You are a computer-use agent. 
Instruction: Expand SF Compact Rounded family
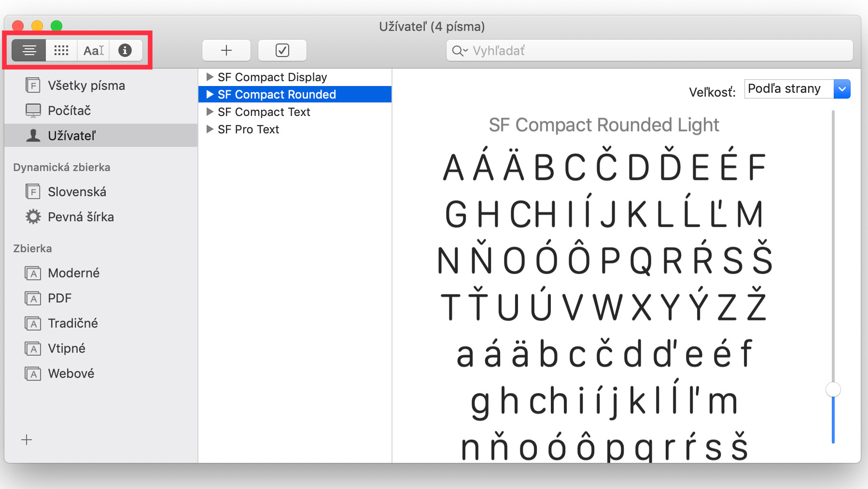(210, 94)
